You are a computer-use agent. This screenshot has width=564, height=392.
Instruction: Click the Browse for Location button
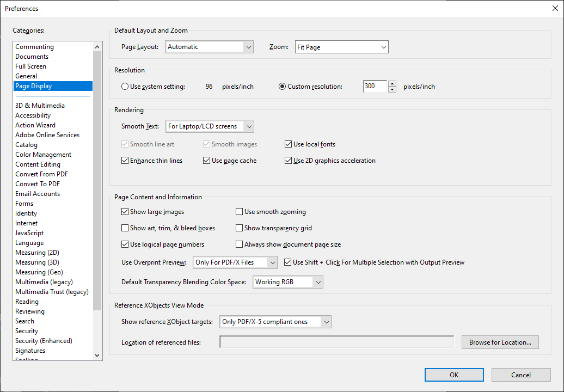pyautogui.click(x=500, y=342)
